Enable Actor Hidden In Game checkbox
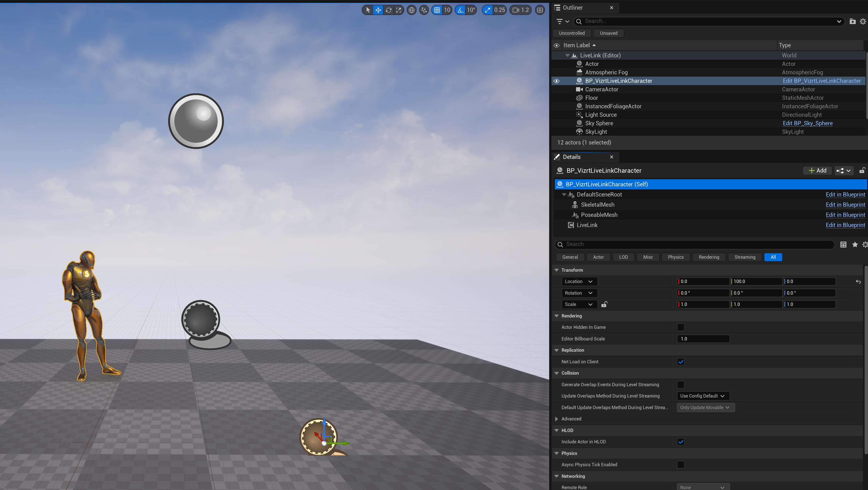Image resolution: width=868 pixels, height=490 pixels. (681, 327)
